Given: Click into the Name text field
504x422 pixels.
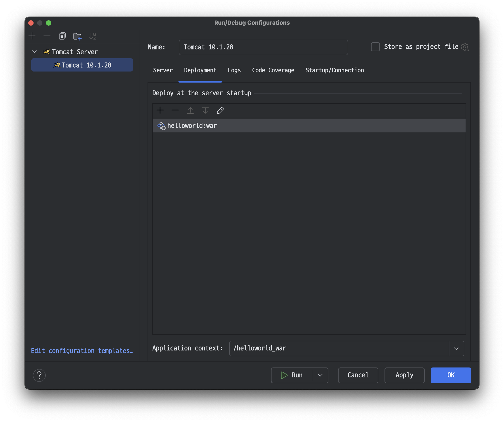Looking at the screenshot, I should coord(263,47).
